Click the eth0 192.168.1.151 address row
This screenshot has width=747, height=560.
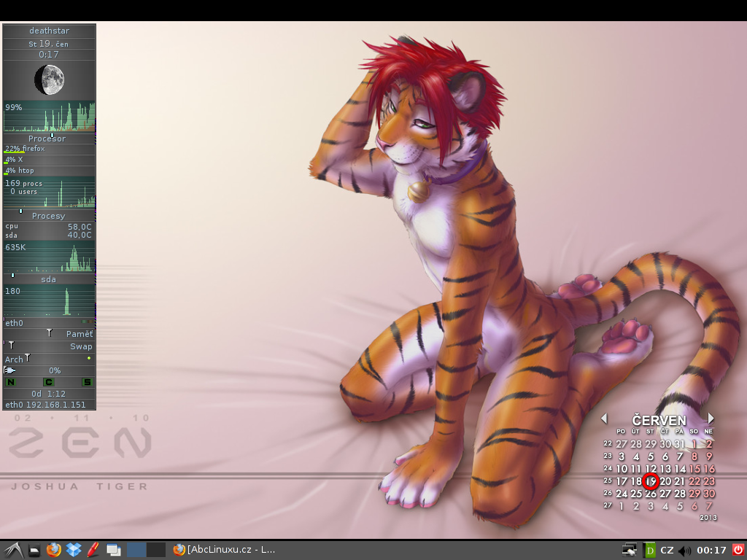pyautogui.click(x=49, y=405)
